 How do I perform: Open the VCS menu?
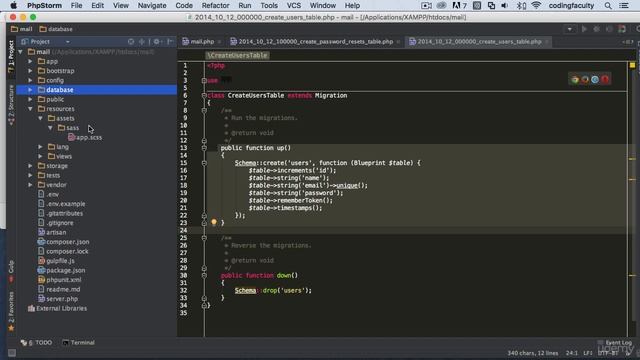[293, 6]
